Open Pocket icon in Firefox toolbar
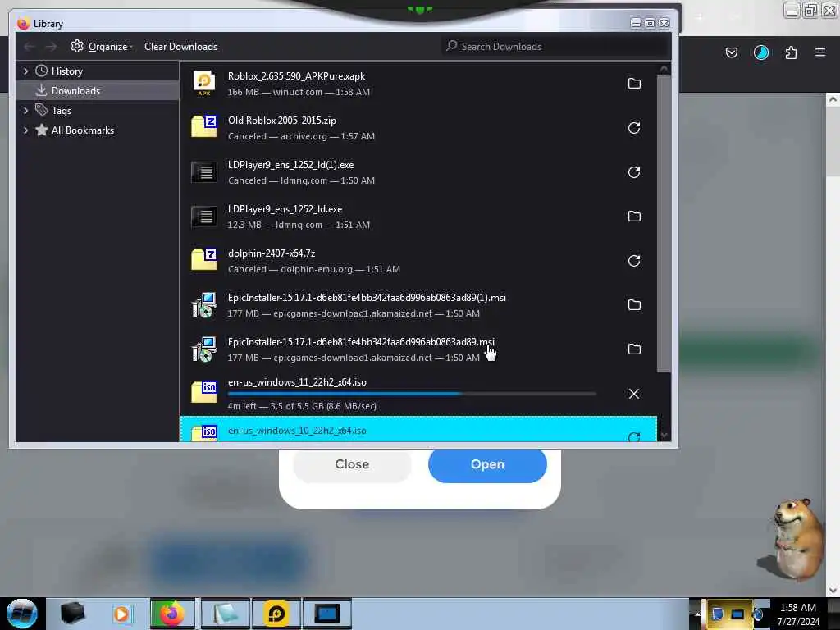This screenshot has width=840, height=630. point(731,52)
